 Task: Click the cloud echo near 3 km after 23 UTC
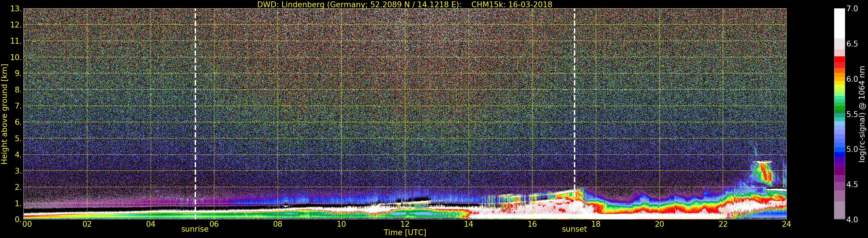[764, 173]
